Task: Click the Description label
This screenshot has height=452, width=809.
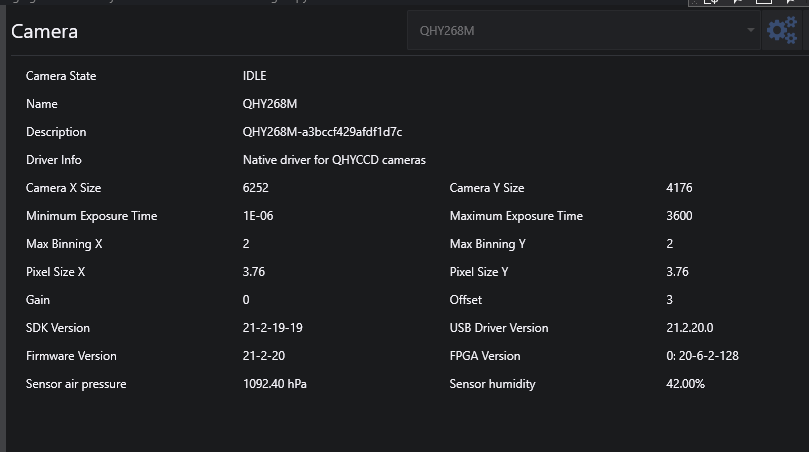Action: tap(56, 132)
